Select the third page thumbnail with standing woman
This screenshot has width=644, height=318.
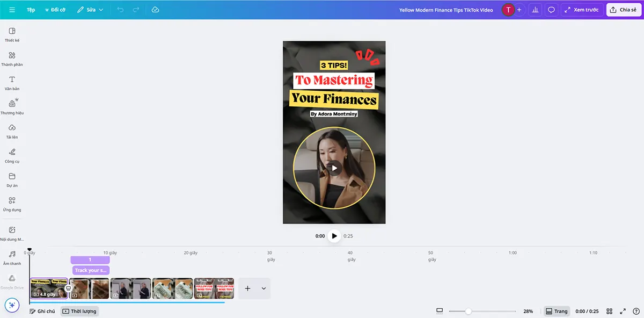[131, 288]
